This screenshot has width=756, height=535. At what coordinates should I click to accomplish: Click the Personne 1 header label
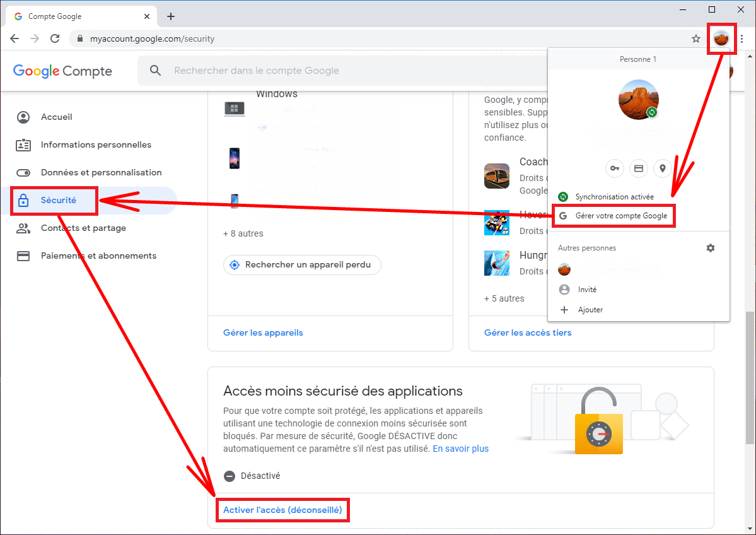pyautogui.click(x=638, y=59)
